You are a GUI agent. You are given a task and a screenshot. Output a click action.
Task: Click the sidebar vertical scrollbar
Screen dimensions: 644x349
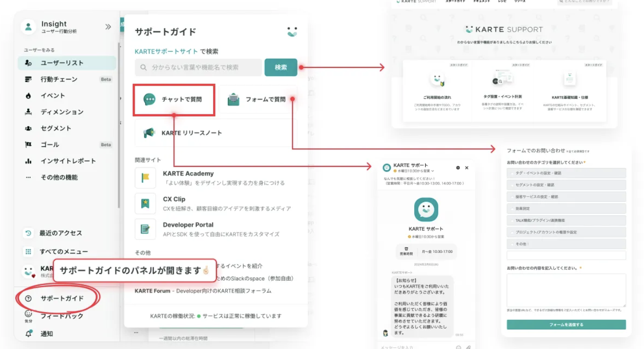pyautogui.click(x=118, y=124)
